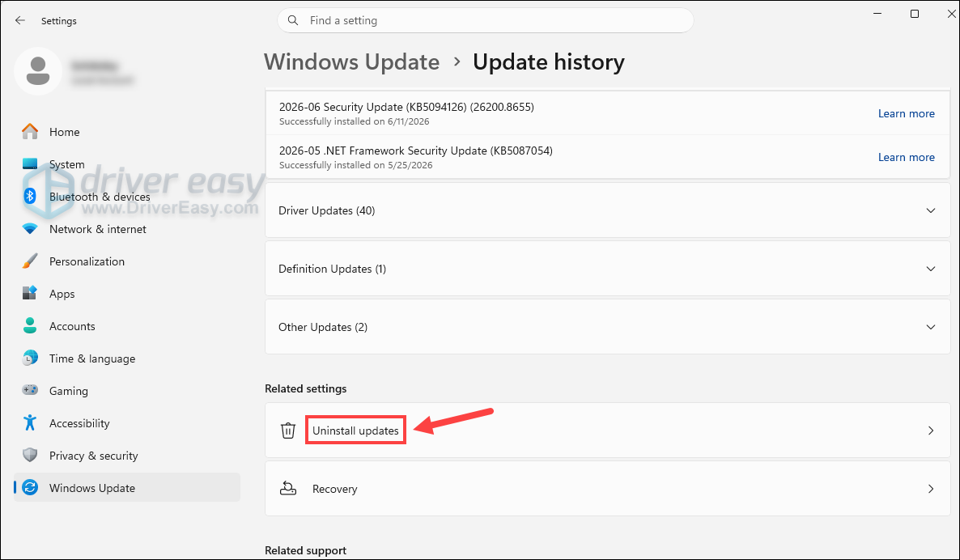Click the Personalization paintbrush icon

tap(30, 261)
